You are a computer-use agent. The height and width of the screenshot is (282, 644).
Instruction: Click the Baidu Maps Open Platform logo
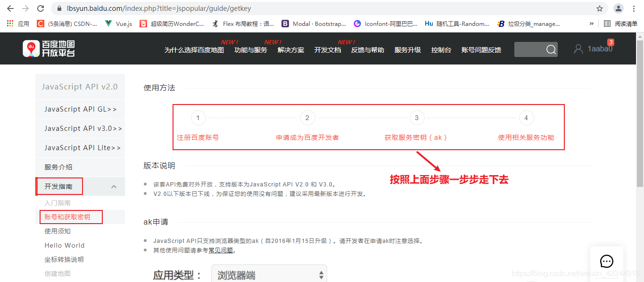pos(50,48)
